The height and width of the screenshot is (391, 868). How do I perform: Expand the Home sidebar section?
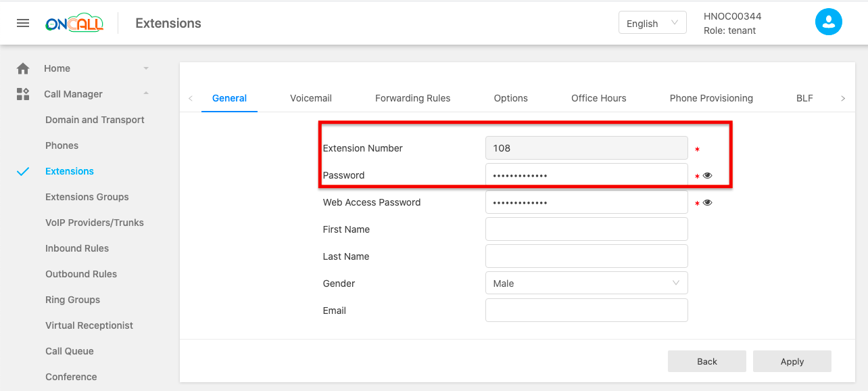click(x=146, y=68)
